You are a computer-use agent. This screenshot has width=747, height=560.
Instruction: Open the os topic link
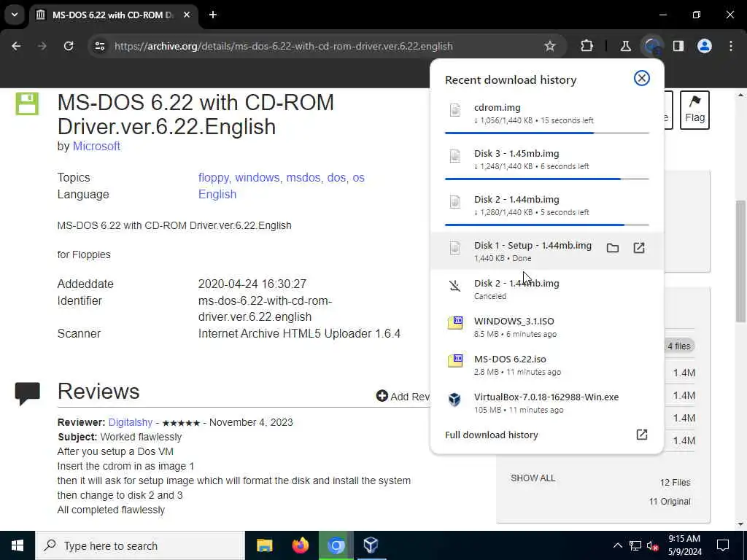(x=358, y=178)
